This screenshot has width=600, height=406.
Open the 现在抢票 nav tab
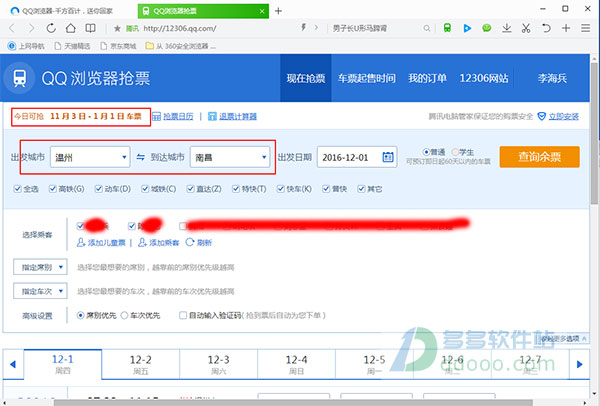[306, 78]
